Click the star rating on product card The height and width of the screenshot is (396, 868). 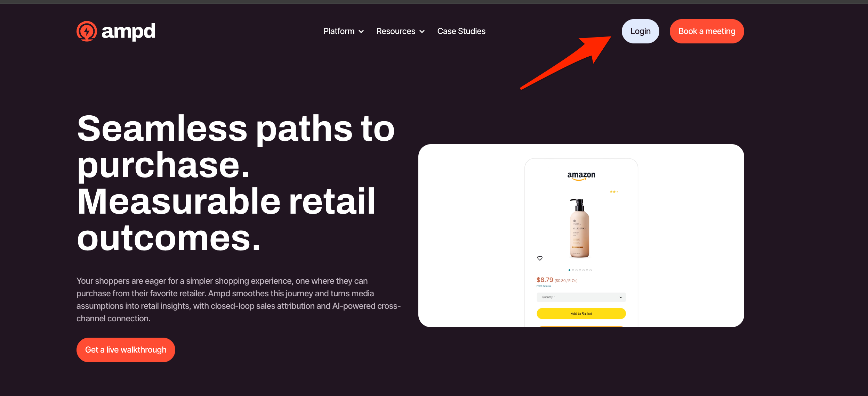[614, 192]
